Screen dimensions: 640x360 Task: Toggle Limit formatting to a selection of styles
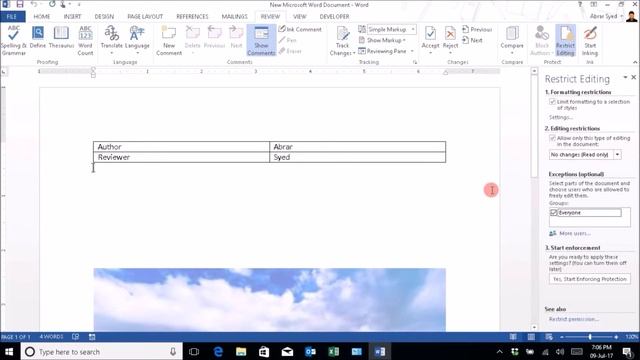(552, 102)
